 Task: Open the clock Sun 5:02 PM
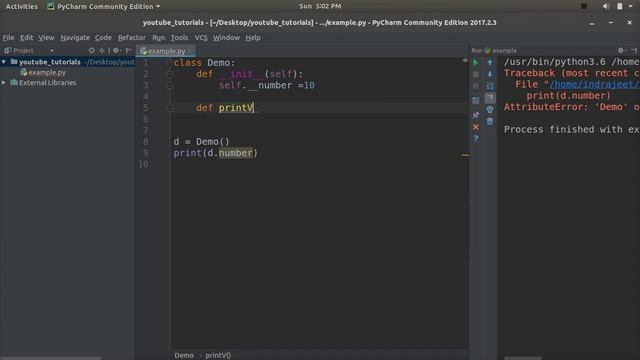tap(320, 6)
